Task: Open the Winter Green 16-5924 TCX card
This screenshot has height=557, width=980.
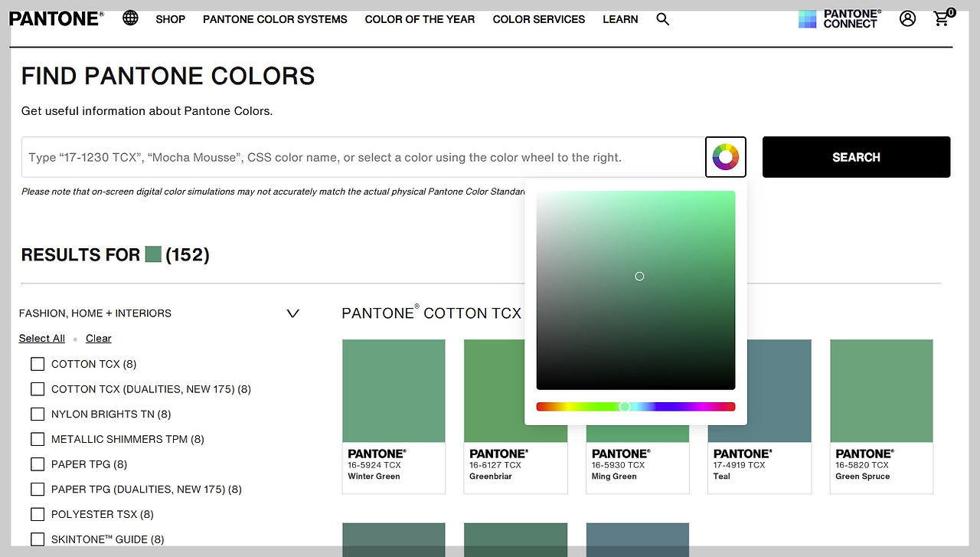Action: coord(394,417)
